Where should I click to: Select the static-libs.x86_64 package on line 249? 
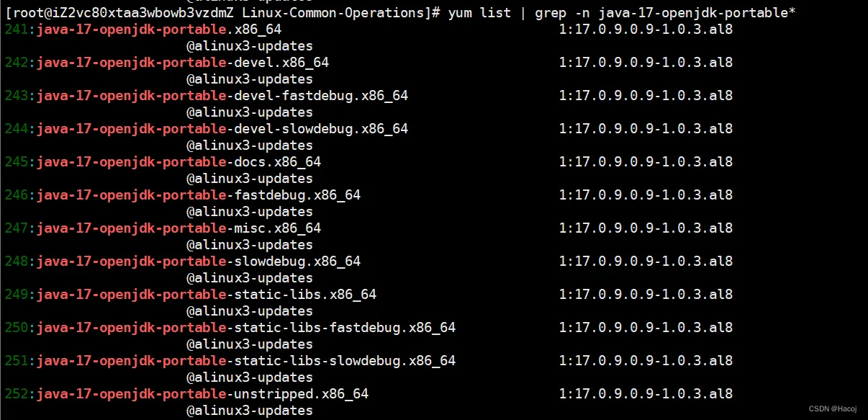tap(207, 295)
